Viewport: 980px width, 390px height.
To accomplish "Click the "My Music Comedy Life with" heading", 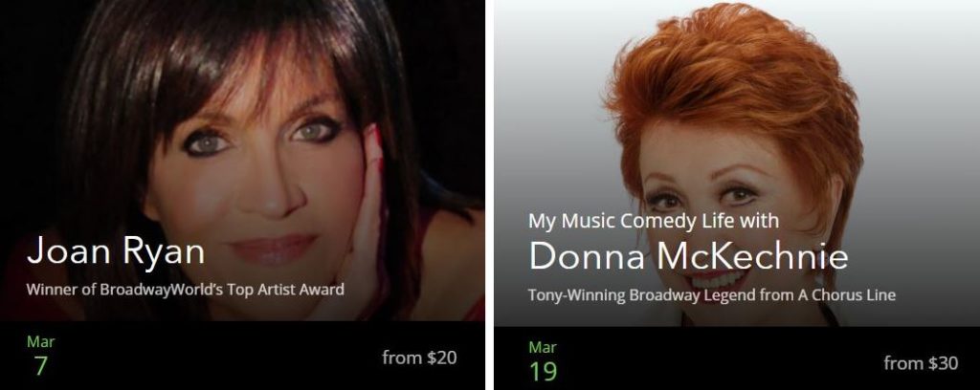I will [654, 222].
